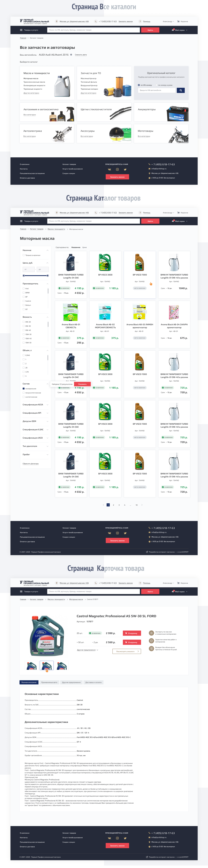Click Сменить авто link

[81, 55]
